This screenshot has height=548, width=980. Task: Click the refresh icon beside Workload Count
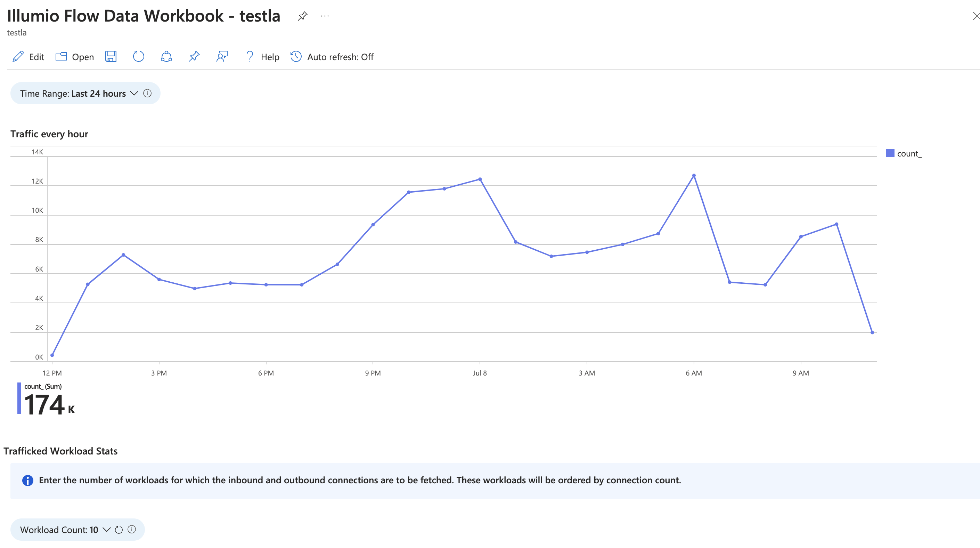[x=119, y=529]
